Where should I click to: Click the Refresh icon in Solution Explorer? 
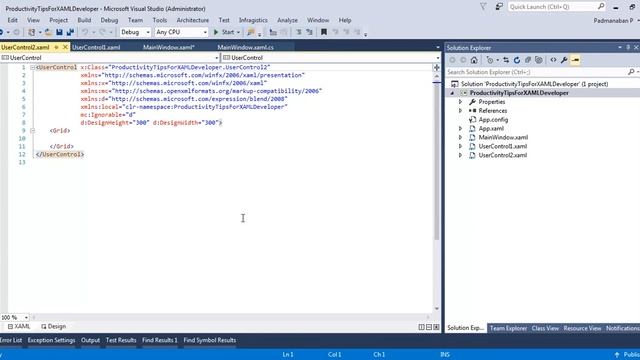pos(517,60)
